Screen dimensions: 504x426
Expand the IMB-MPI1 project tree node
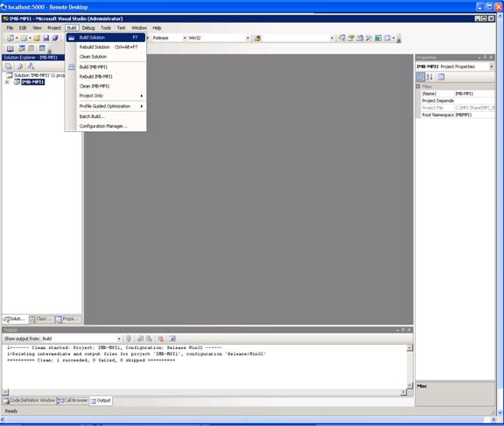click(7, 82)
